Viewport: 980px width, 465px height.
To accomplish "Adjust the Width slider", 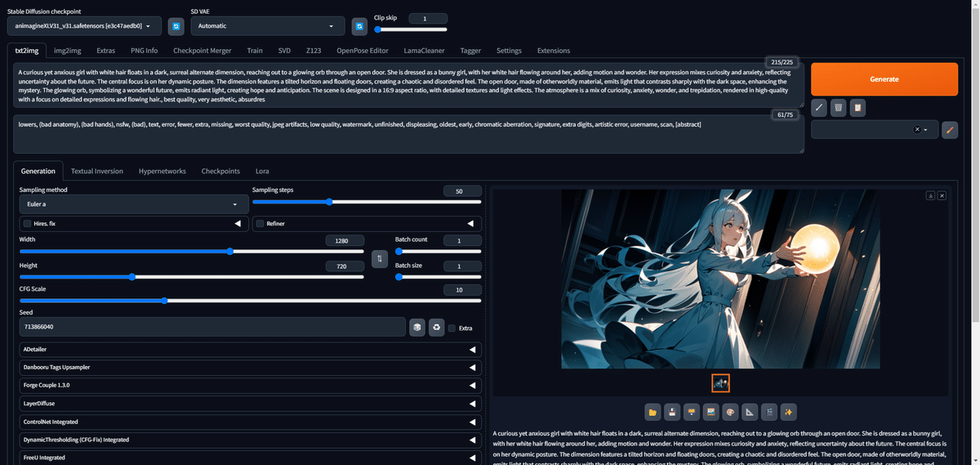I will pyautogui.click(x=192, y=252).
